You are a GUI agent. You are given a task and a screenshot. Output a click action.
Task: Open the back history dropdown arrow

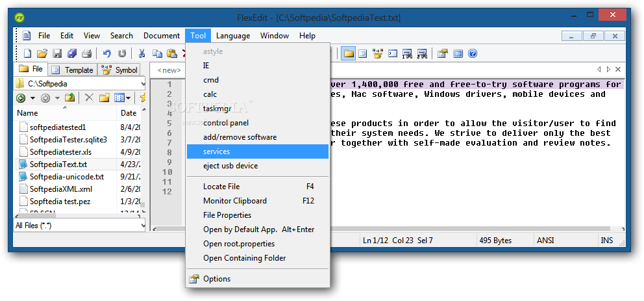32,98
